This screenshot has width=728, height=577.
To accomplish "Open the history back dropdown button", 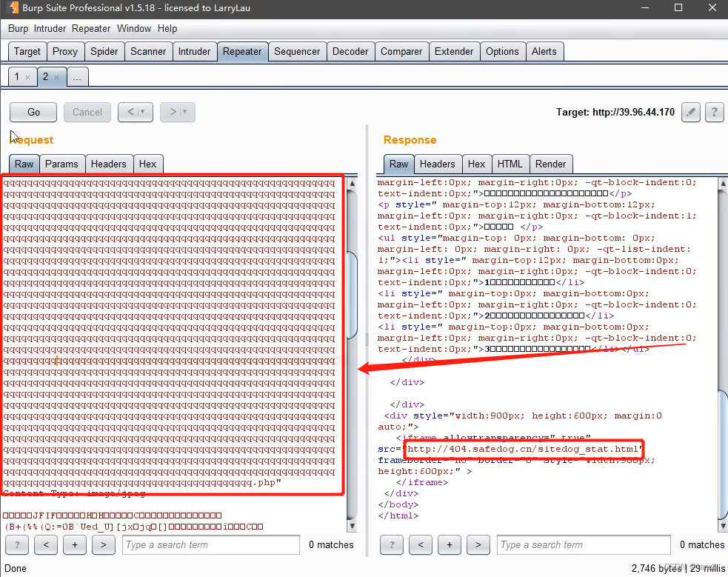I will coord(136,112).
